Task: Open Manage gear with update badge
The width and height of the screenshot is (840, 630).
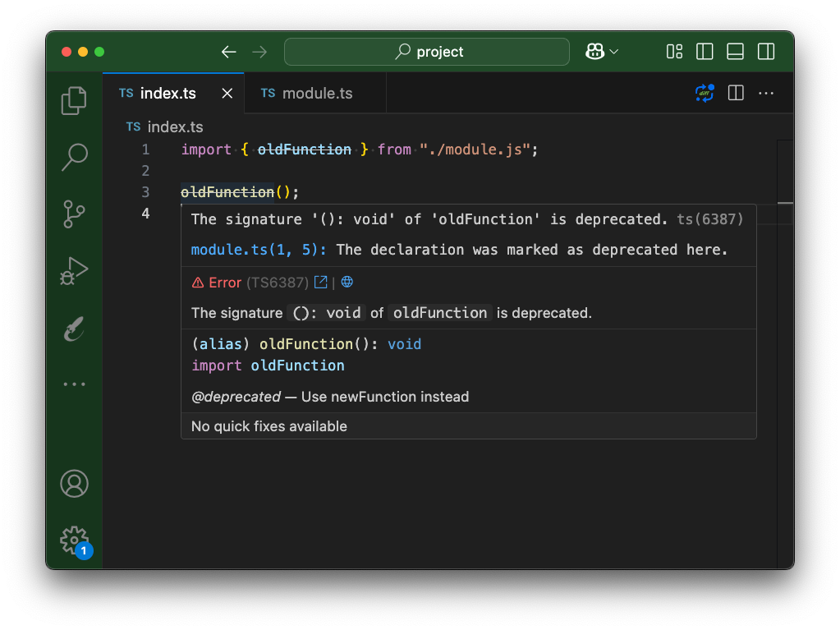Action: click(x=76, y=542)
